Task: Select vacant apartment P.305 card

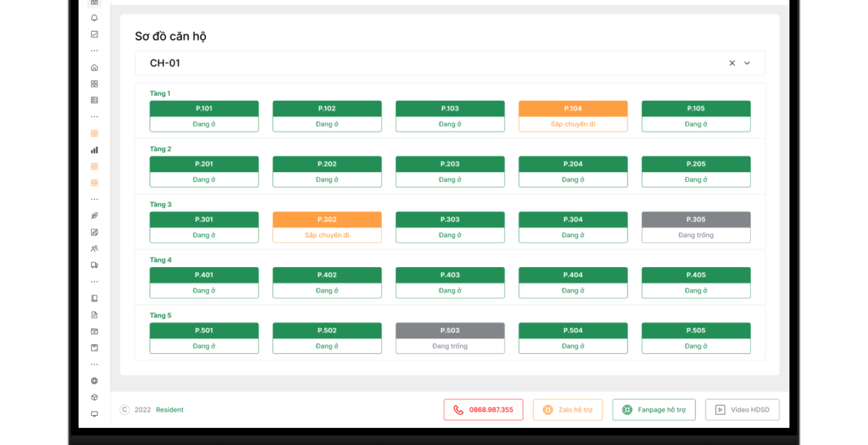Action: coord(696,227)
